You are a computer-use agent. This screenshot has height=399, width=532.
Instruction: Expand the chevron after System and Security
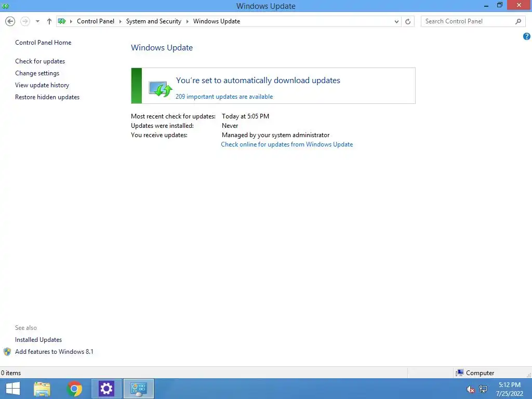[x=187, y=21]
